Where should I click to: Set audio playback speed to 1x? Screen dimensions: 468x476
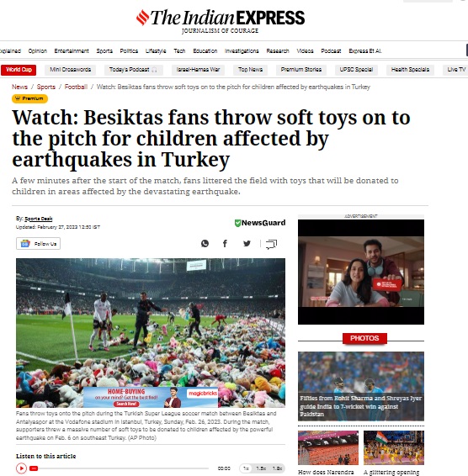tap(246, 468)
